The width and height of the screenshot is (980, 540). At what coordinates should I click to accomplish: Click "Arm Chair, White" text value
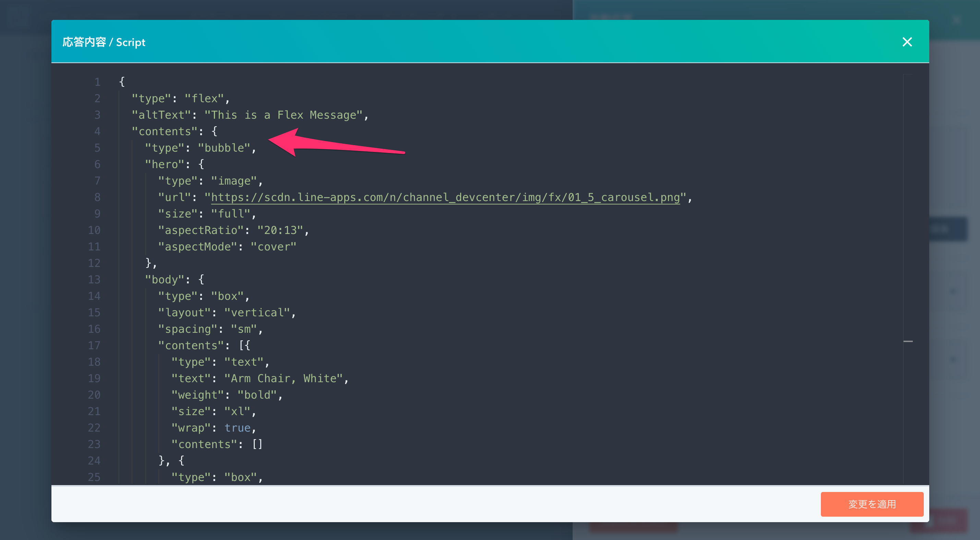pyautogui.click(x=284, y=378)
